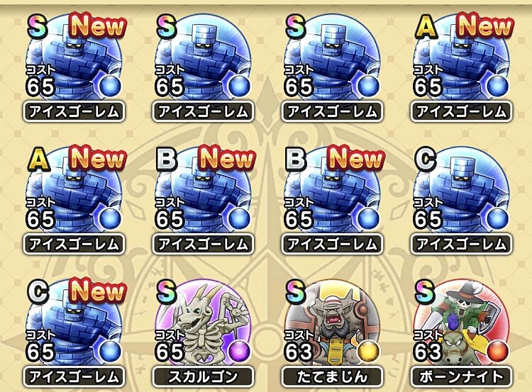
Task: Tap the rainbow S rank badge on スカルゴン
Action: pyautogui.click(x=167, y=292)
